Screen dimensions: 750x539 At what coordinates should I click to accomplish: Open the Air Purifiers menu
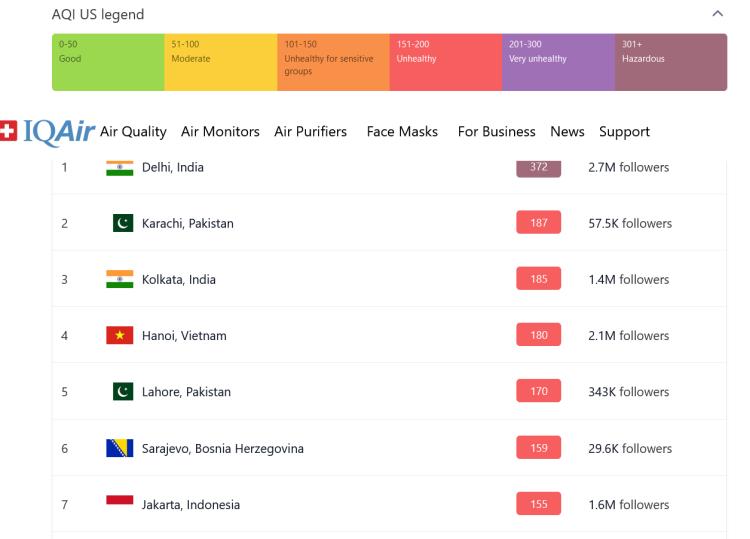click(310, 132)
